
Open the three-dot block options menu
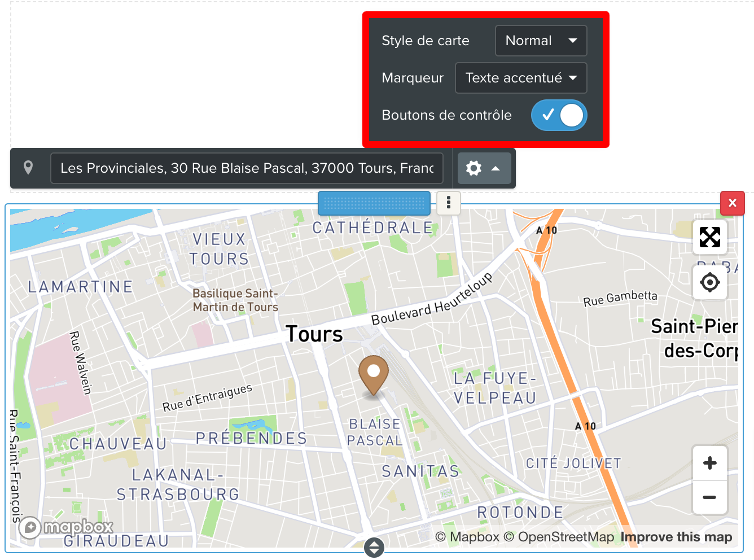pos(449,203)
